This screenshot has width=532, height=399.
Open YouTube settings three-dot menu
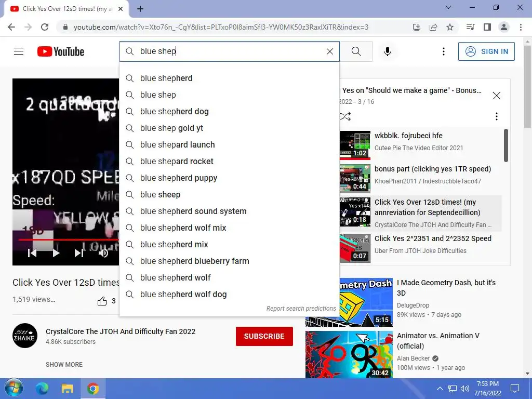[x=444, y=51]
